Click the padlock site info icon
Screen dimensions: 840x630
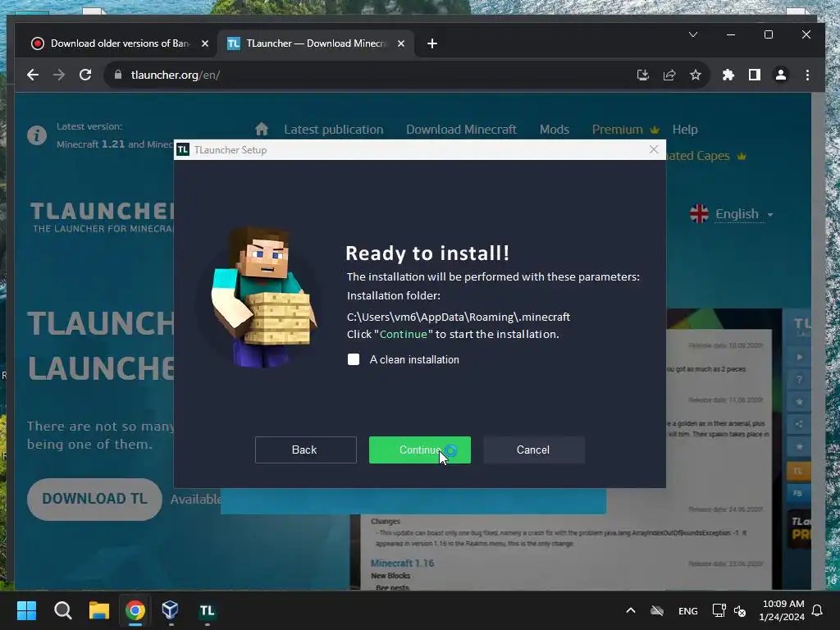[118, 75]
